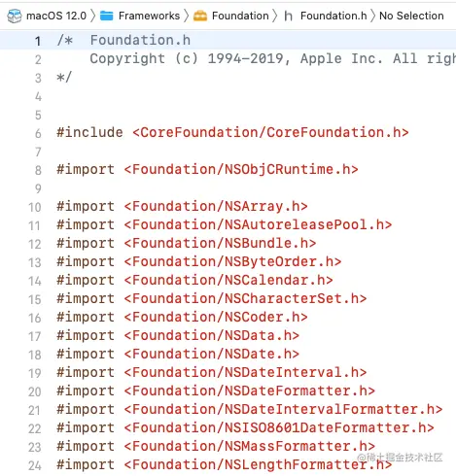This screenshot has height=476, width=456.
Task: Click the blue Frameworks folder icon
Action: (x=106, y=16)
